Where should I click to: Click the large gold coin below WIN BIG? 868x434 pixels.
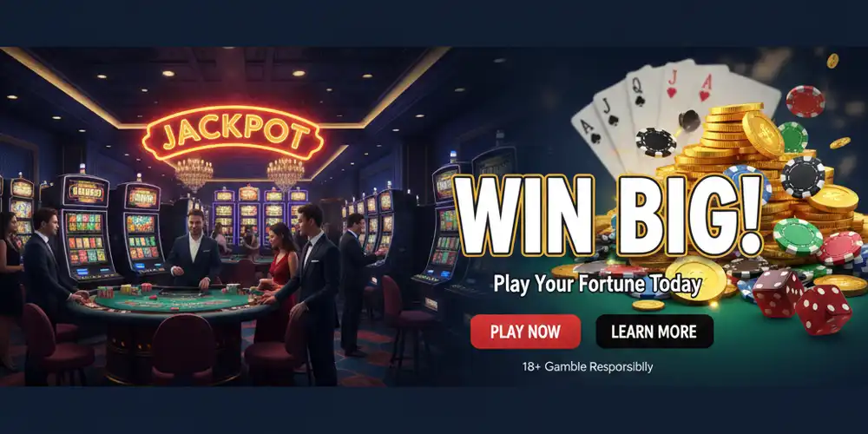[x=695, y=280]
